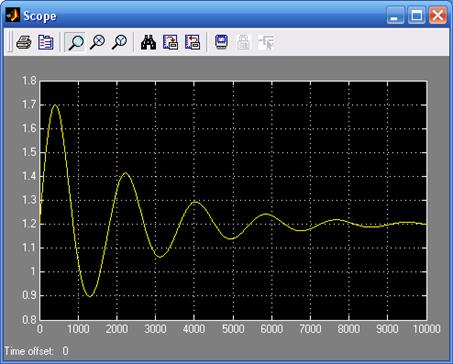Toggle the Floating scope icon

221,42
